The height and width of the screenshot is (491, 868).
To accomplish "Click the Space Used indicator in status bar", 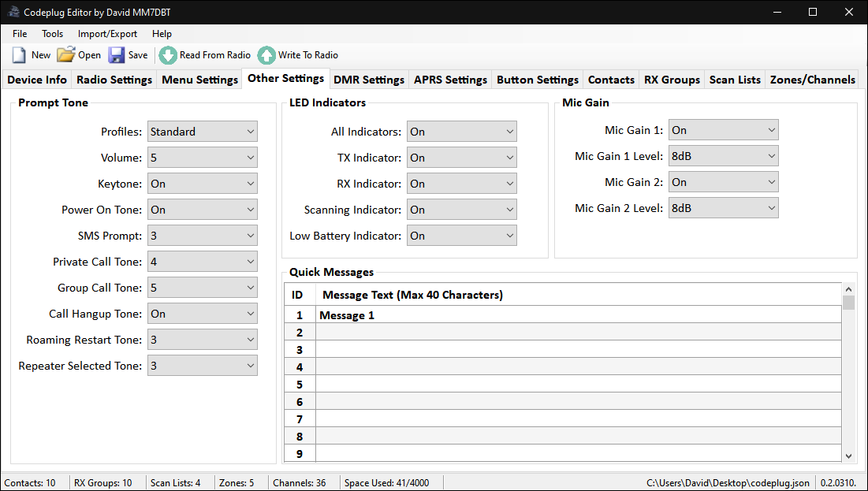I will [x=388, y=482].
